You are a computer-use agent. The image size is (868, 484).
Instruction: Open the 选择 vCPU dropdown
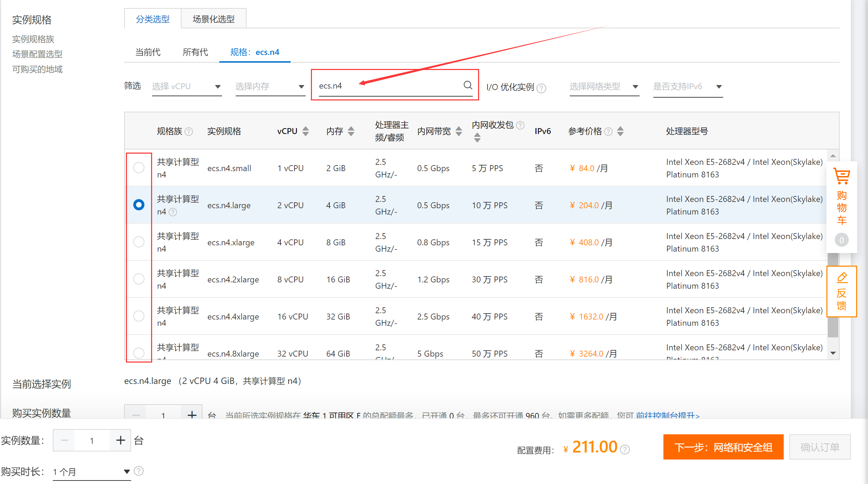click(x=187, y=86)
